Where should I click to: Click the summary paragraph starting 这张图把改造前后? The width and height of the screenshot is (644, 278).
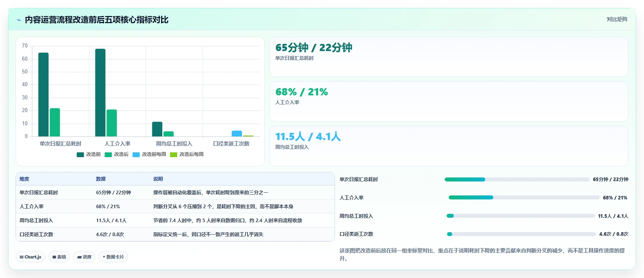[482, 254]
